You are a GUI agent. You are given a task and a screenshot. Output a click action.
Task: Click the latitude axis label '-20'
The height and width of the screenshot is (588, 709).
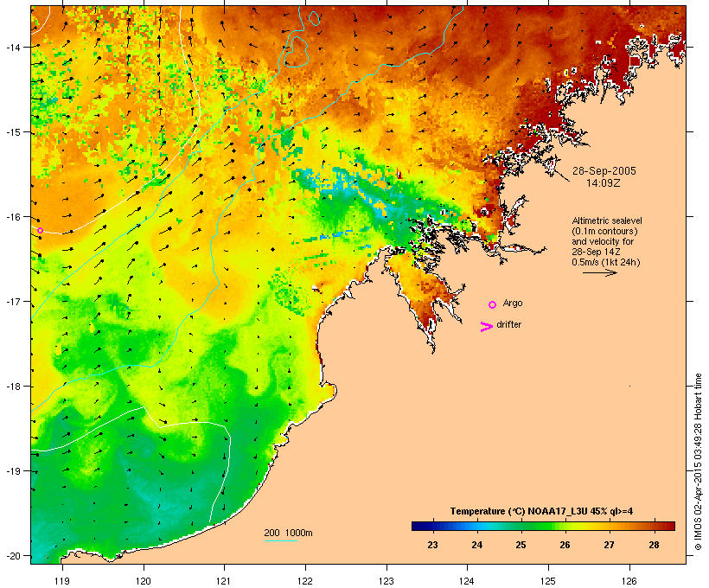[13, 555]
